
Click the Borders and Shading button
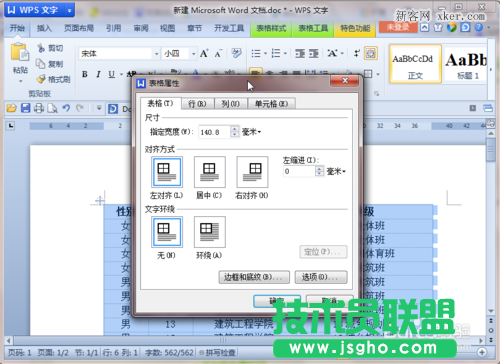click(x=254, y=277)
